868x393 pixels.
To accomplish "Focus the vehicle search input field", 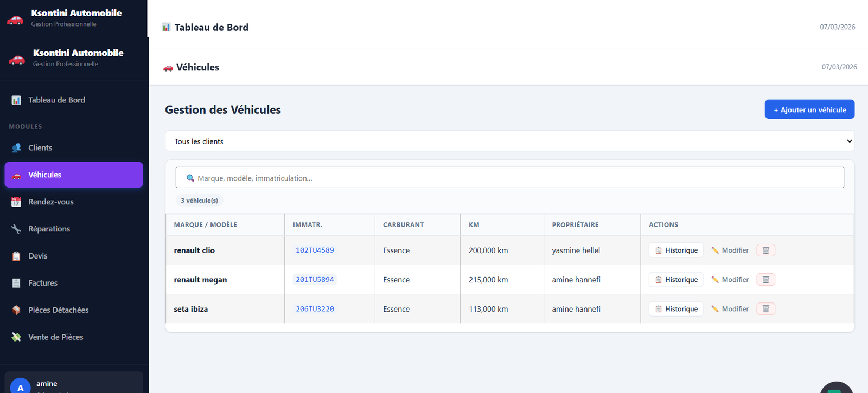I will (515, 178).
